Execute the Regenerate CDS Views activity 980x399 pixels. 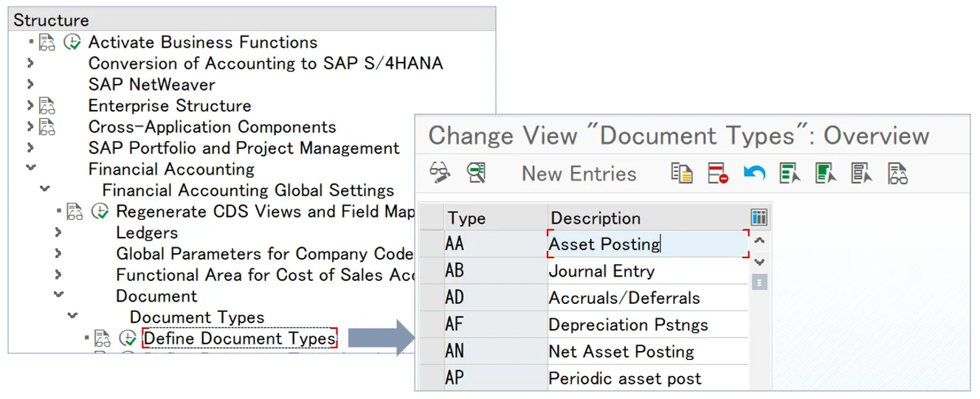pyautogui.click(x=100, y=212)
